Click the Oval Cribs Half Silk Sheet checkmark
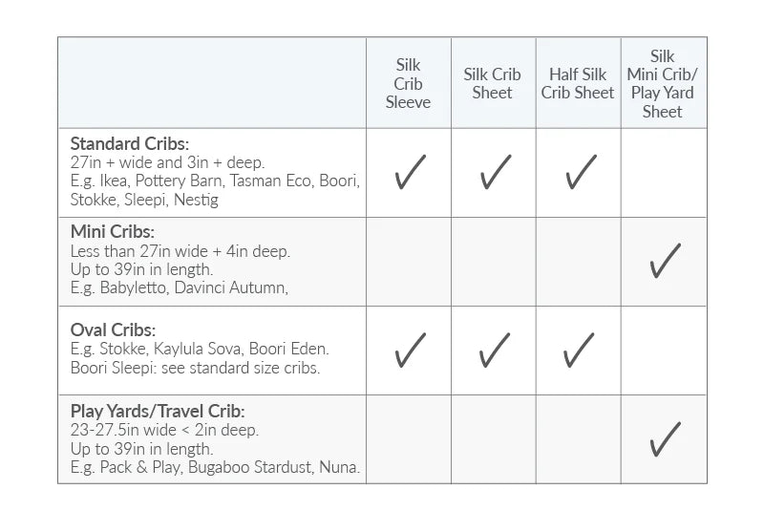 (x=579, y=351)
